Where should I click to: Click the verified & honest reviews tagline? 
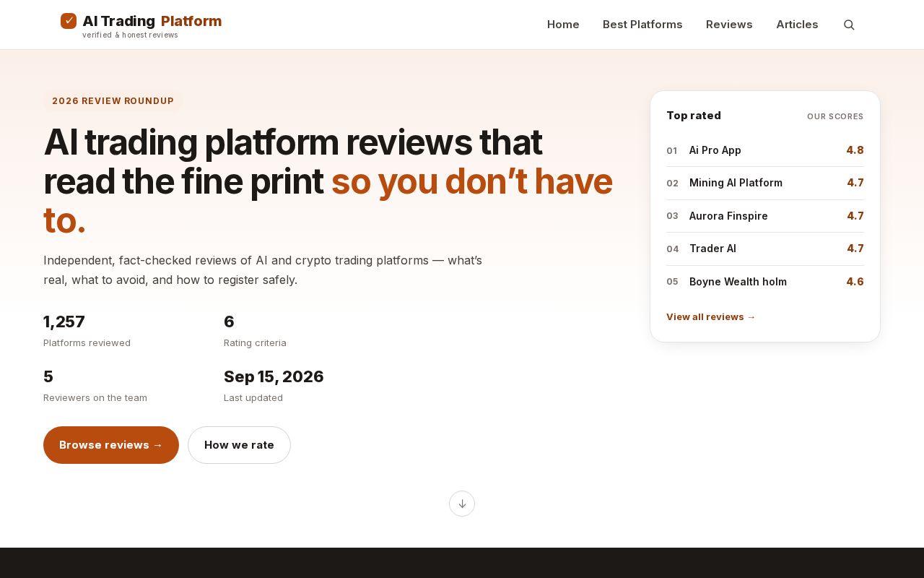(130, 35)
